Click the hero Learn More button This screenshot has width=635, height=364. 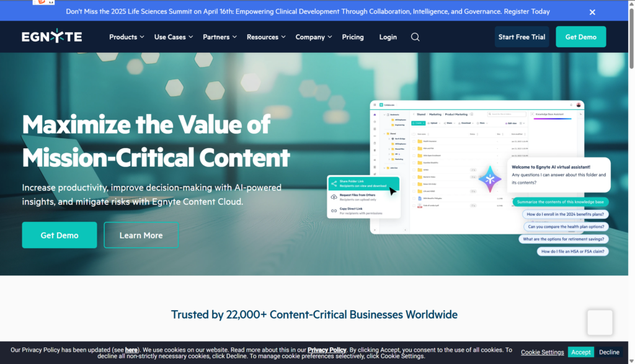tap(141, 235)
